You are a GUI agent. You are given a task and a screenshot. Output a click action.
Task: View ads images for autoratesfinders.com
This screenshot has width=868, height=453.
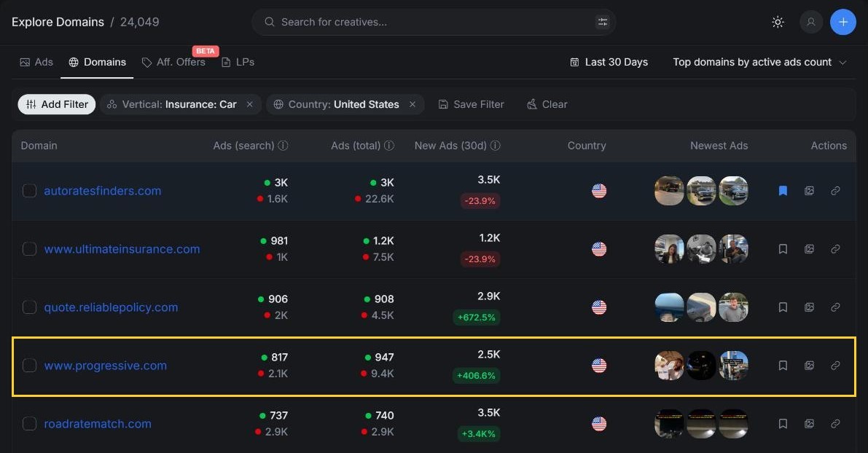[x=809, y=191]
